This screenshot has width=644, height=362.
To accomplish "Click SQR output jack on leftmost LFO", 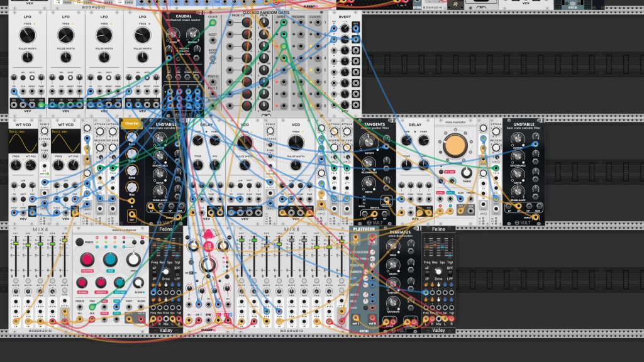I will click(x=41, y=105).
